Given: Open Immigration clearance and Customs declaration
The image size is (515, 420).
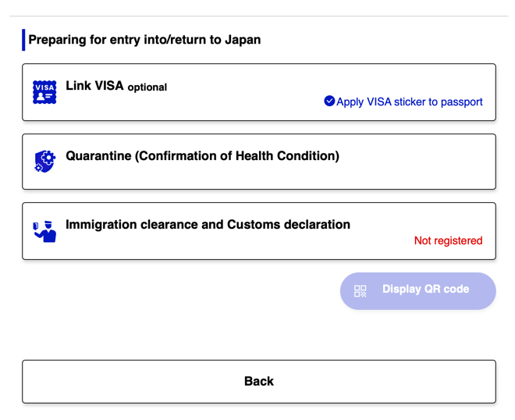Looking at the screenshot, I should (x=258, y=247).
